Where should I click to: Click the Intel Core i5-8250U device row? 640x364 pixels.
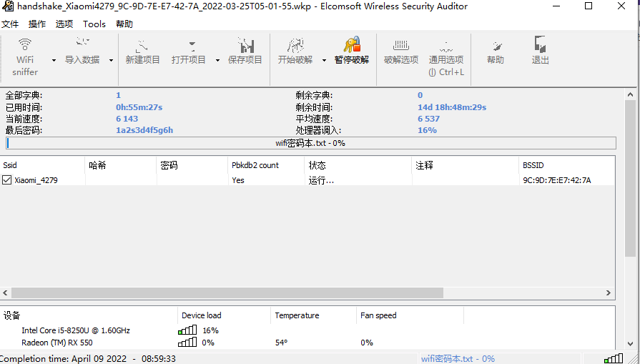tap(76, 330)
